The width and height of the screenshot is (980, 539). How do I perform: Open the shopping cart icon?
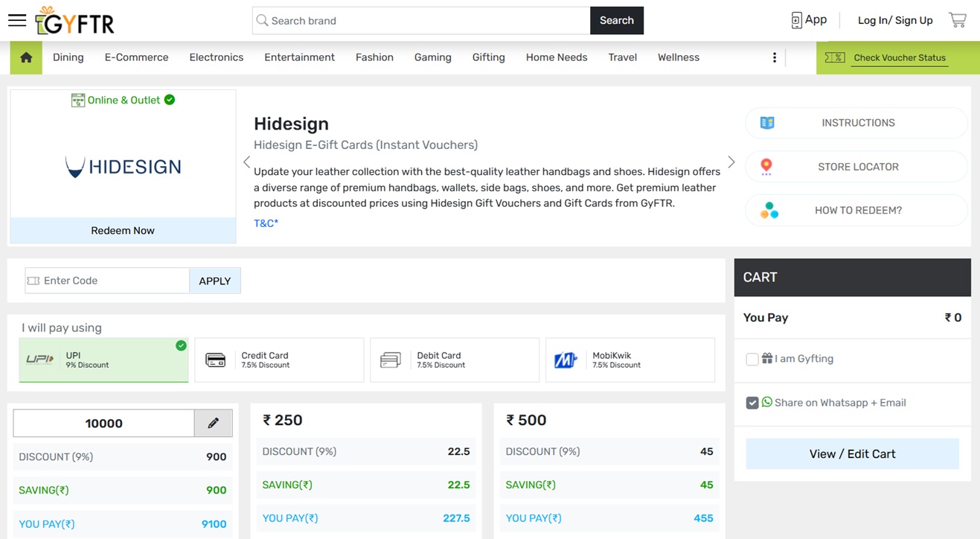(957, 20)
